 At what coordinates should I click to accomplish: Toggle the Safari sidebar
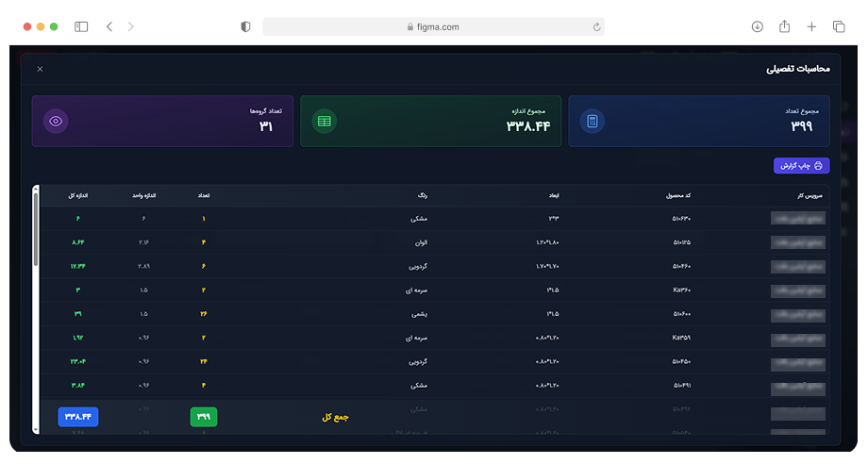[81, 27]
